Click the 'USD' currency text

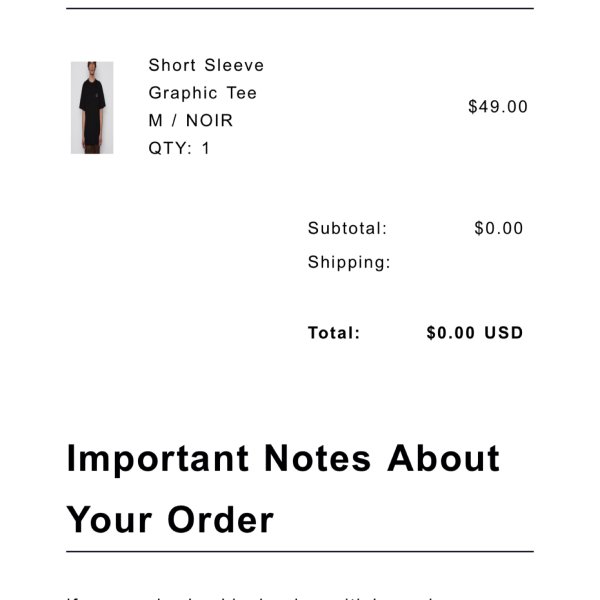[x=504, y=333]
